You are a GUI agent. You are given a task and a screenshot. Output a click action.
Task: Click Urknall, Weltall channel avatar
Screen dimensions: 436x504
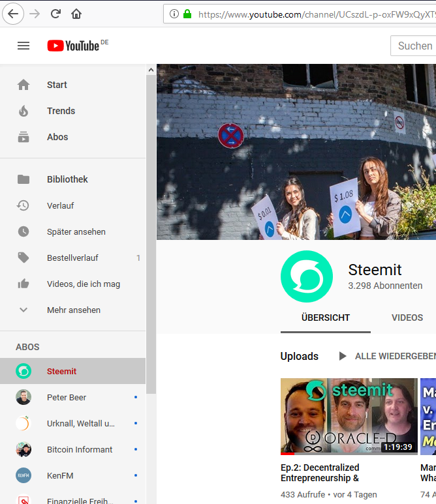click(x=23, y=423)
